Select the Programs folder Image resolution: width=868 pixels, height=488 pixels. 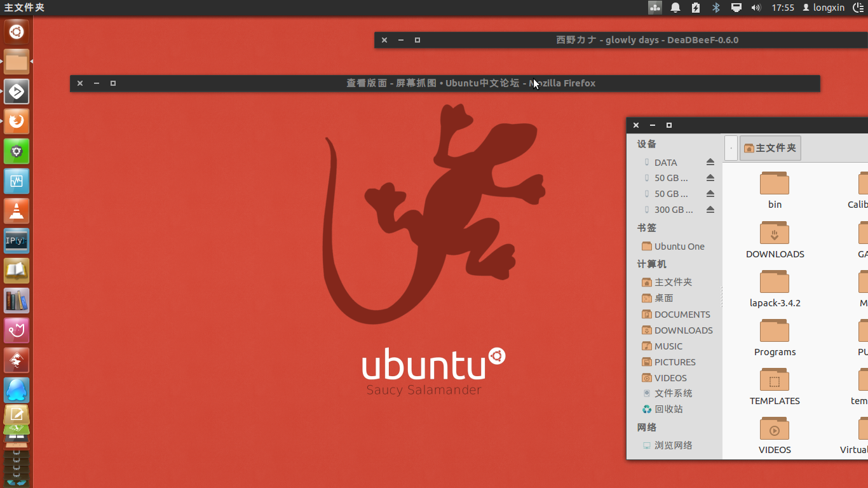[775, 337]
